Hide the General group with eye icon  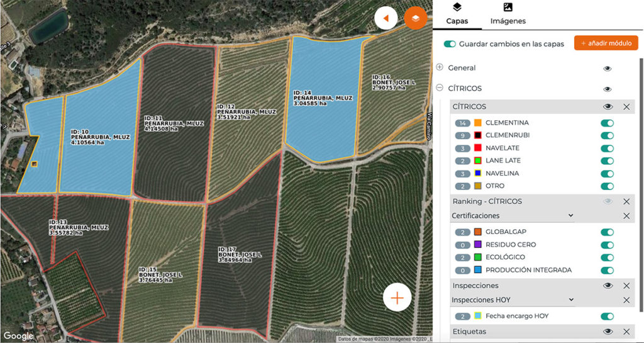[x=608, y=69]
